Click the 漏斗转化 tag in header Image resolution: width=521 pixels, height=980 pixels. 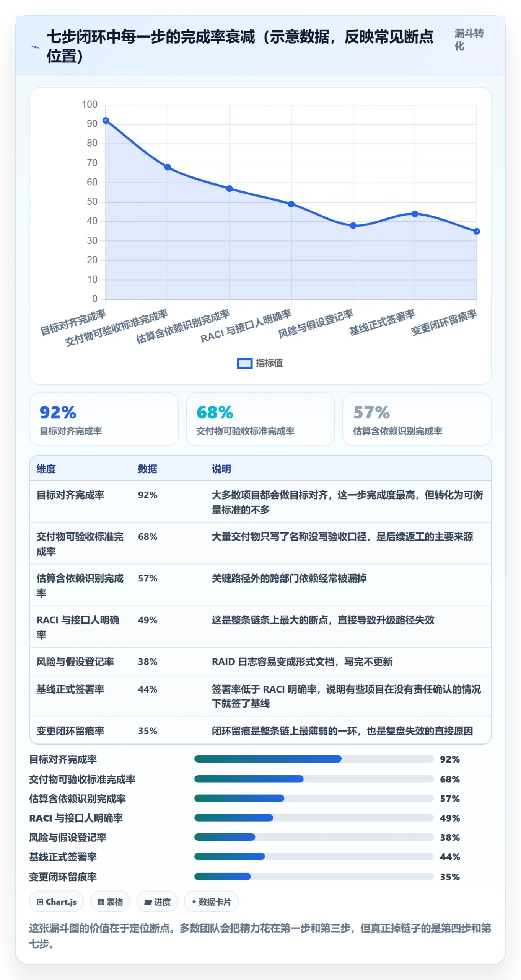[x=469, y=39]
